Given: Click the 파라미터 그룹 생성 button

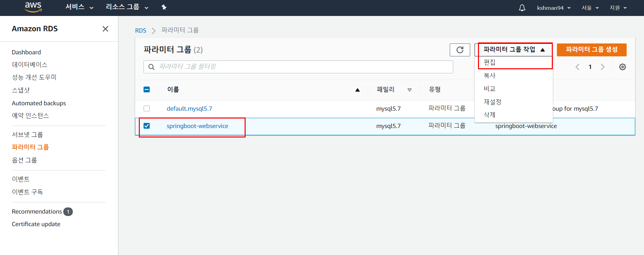Looking at the screenshot, I should tap(592, 50).
